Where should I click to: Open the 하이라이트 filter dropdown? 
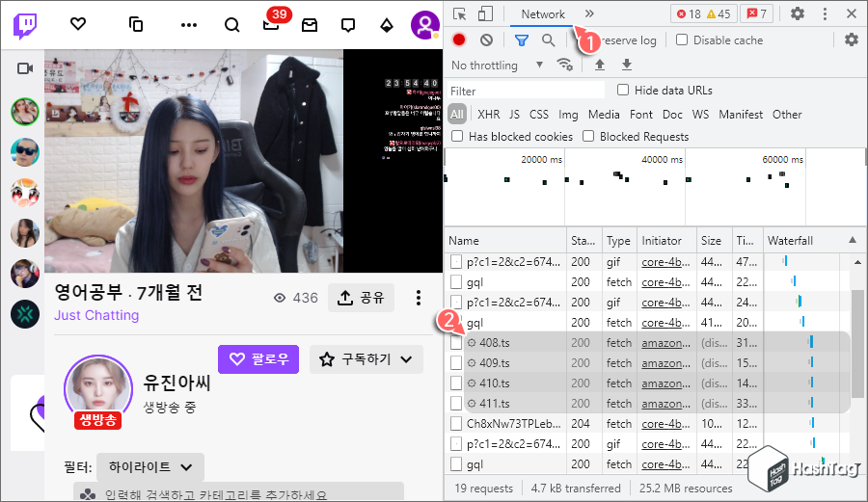click(150, 467)
